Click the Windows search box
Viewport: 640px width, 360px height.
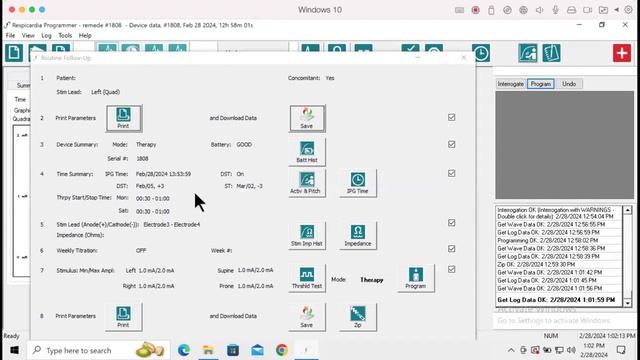coord(98,350)
